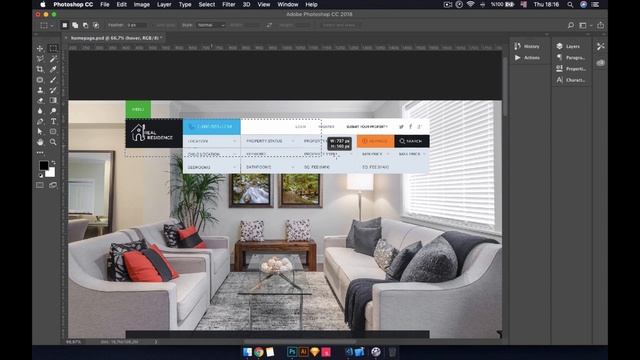Expand the History and Actions panel column
Screen dimensions: 640x360
tap(547, 35)
